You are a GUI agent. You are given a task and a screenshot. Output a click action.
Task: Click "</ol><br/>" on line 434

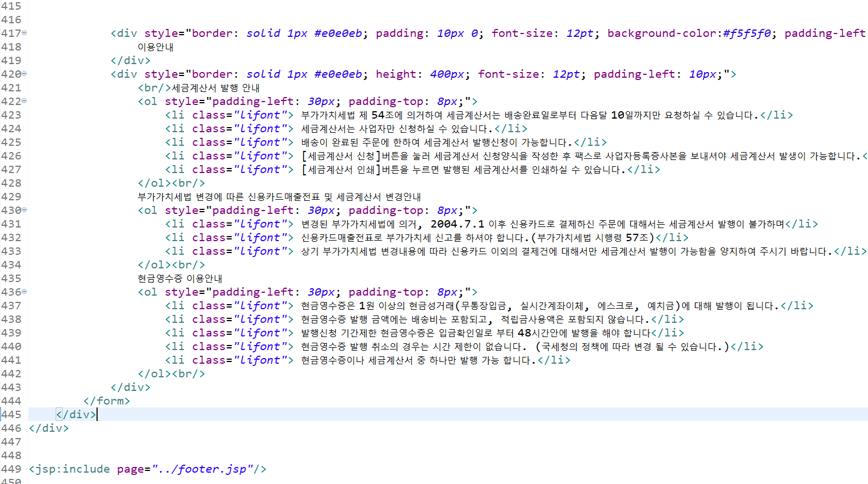[171, 265]
